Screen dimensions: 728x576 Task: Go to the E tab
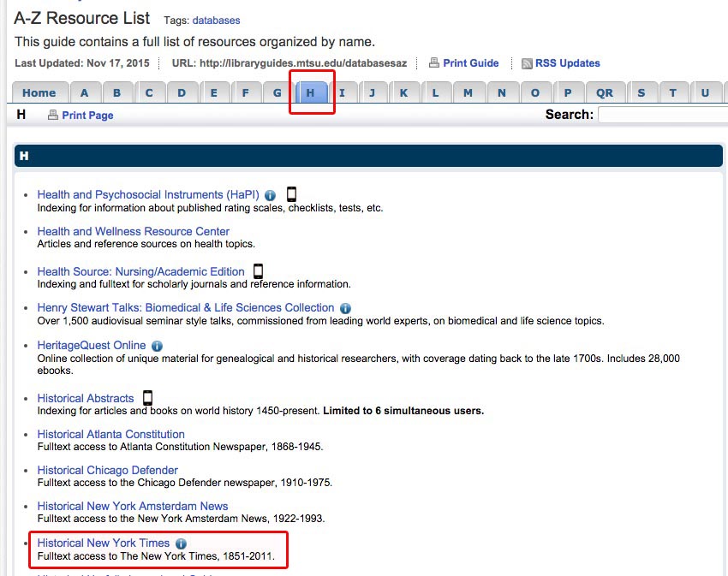point(214,92)
